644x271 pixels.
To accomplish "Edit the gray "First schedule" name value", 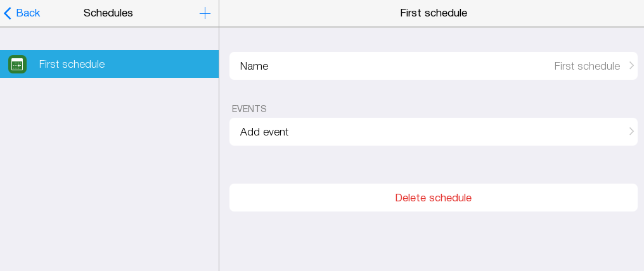I will click(x=587, y=66).
